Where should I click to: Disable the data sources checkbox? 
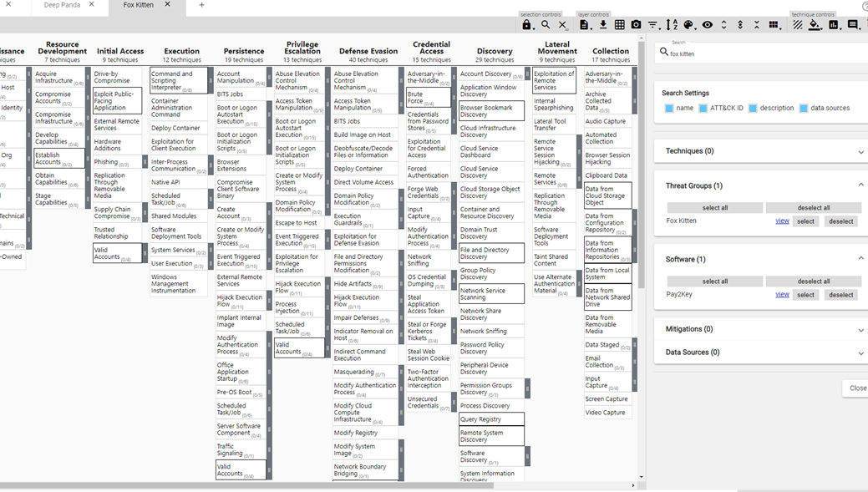tap(804, 109)
